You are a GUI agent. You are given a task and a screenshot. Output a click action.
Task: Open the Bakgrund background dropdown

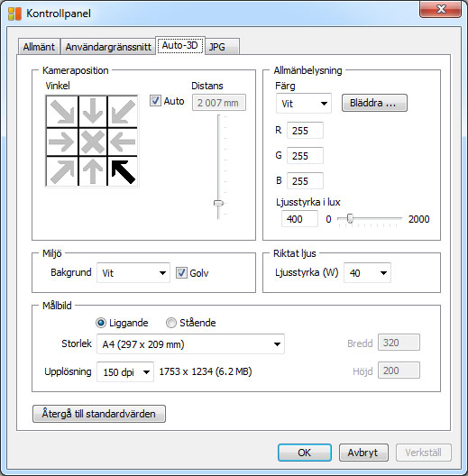133,273
